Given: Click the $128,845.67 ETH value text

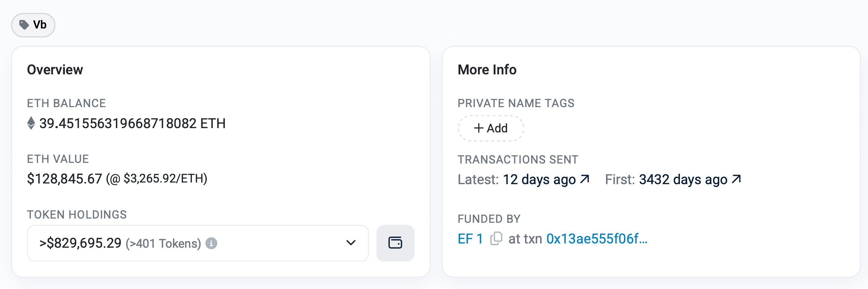Looking at the screenshot, I should click(64, 179).
